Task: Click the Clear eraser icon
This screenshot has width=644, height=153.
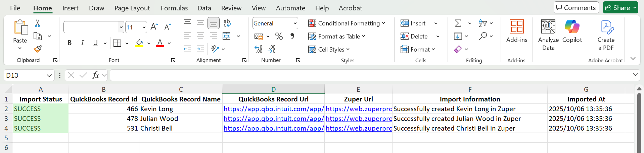Action: point(458,49)
